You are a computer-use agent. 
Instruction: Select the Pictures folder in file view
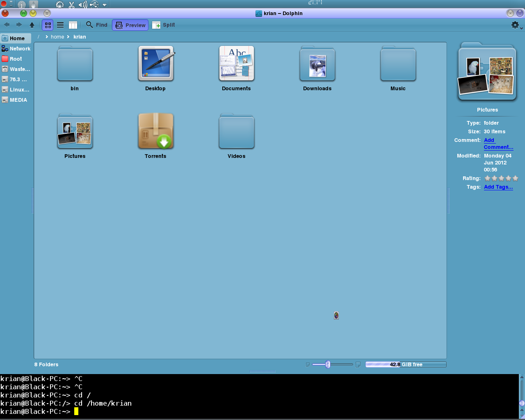(x=75, y=136)
